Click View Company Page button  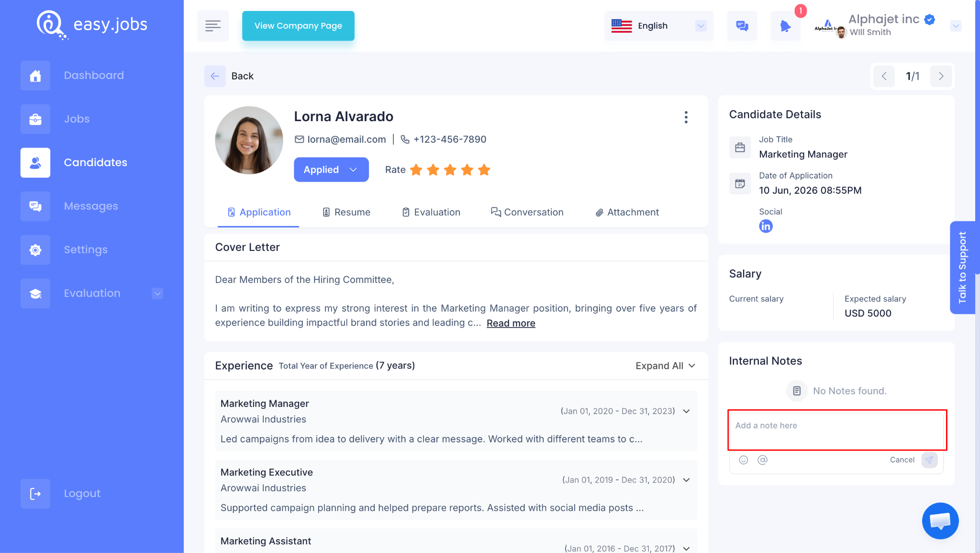pos(298,26)
